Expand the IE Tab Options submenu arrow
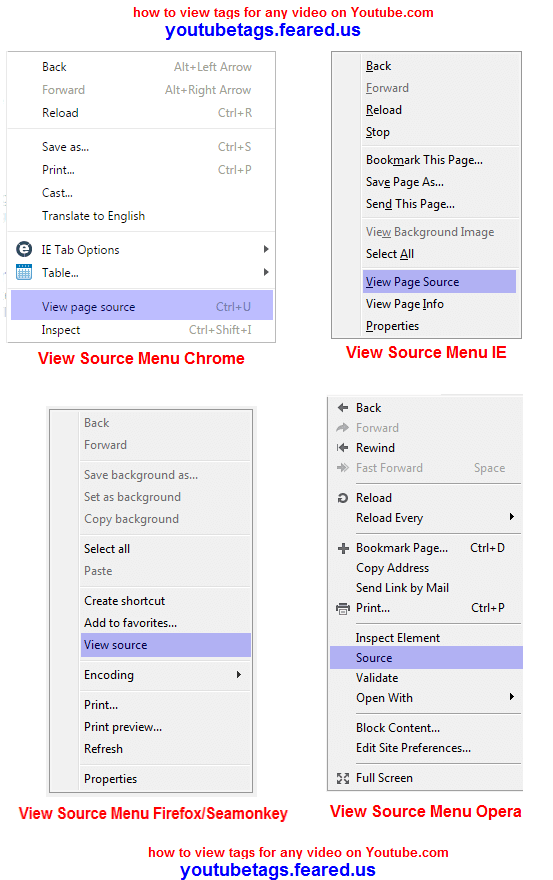Image resolution: width=553 pixels, height=880 pixels. [x=266, y=249]
